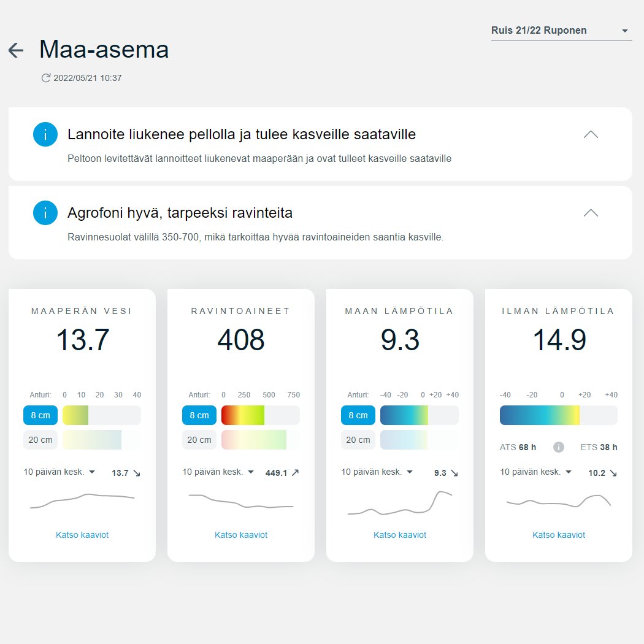Refresh data via the reload icon
644x644 pixels.
tap(45, 78)
